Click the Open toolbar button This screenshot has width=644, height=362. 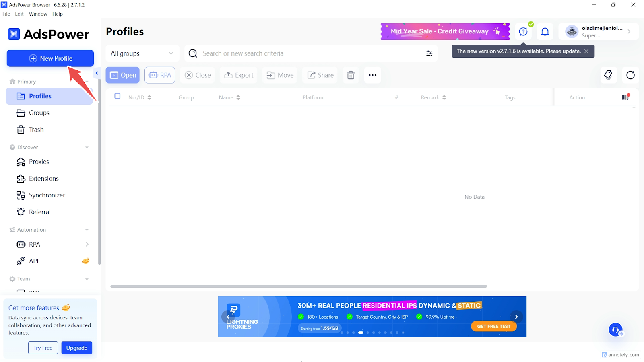123,75
